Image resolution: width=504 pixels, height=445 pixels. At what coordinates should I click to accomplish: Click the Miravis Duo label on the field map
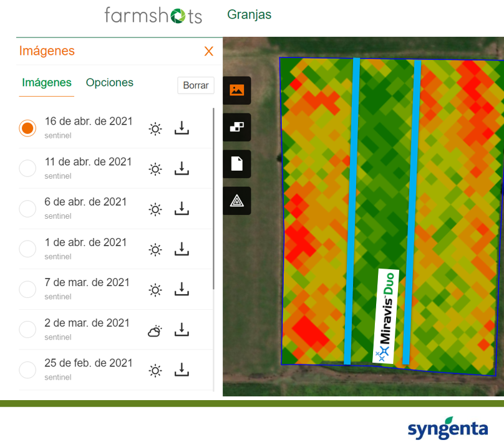coord(385,316)
